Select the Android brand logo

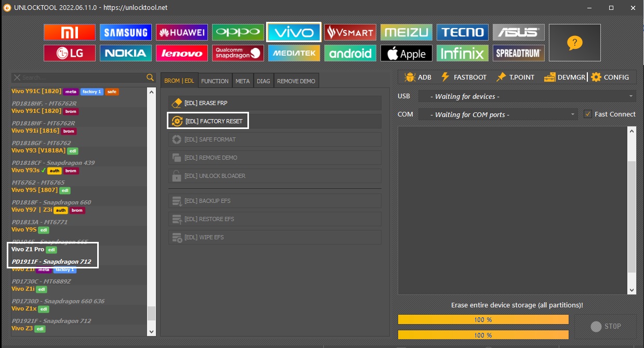(350, 53)
